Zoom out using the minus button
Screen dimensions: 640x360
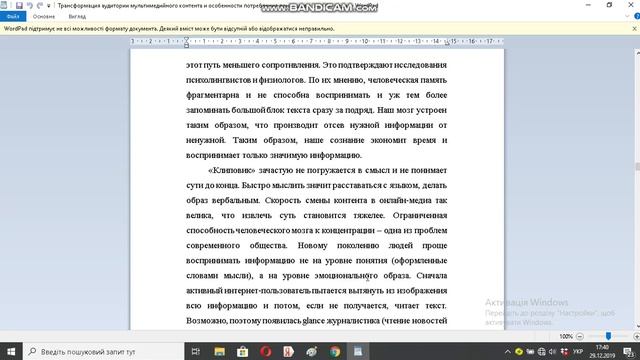(580, 336)
